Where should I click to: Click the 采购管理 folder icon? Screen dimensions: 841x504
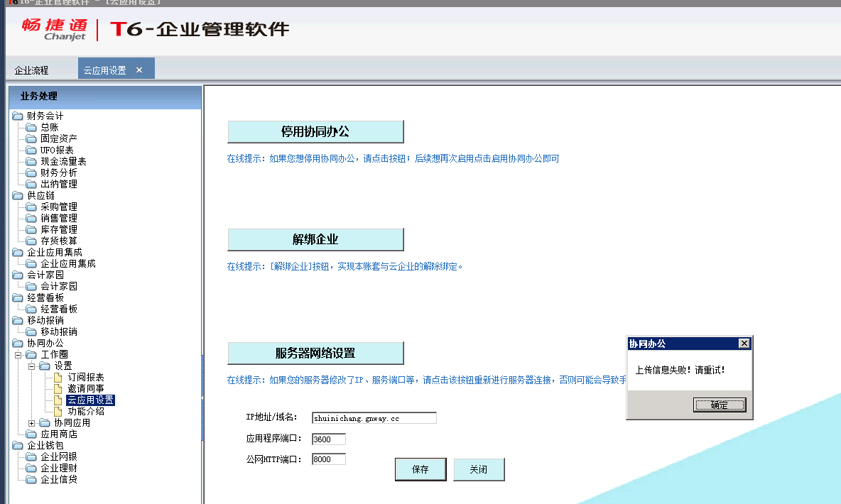click(31, 207)
